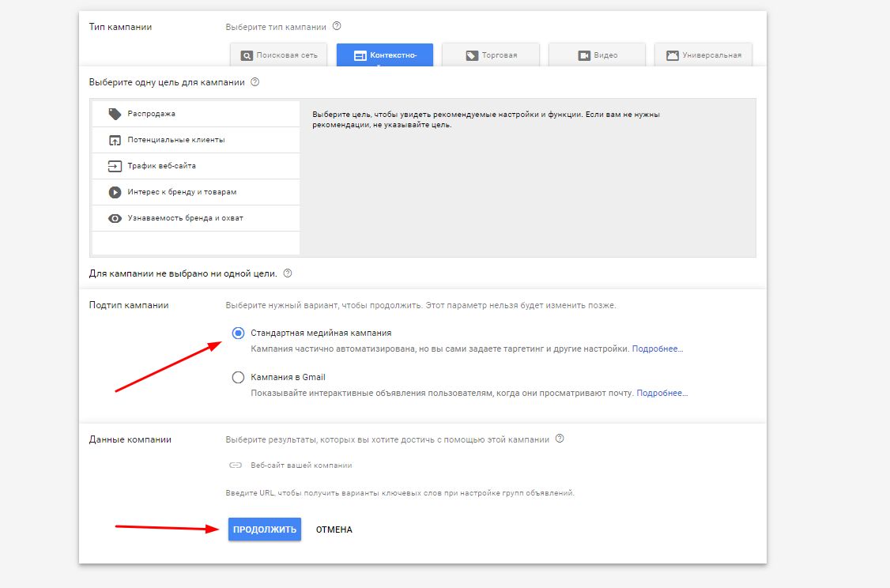Select Кампания в Gmail radio button

tap(239, 378)
